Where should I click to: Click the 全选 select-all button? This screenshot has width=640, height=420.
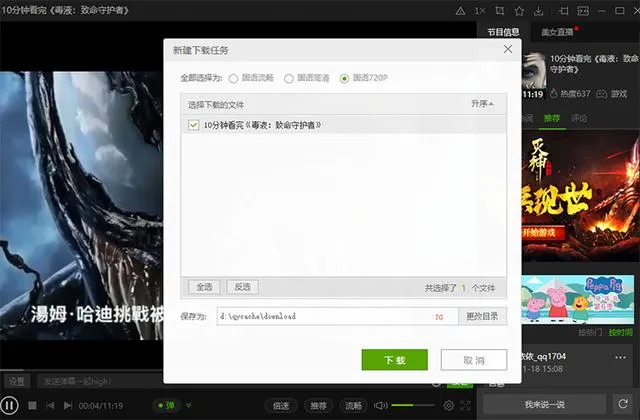pyautogui.click(x=204, y=287)
